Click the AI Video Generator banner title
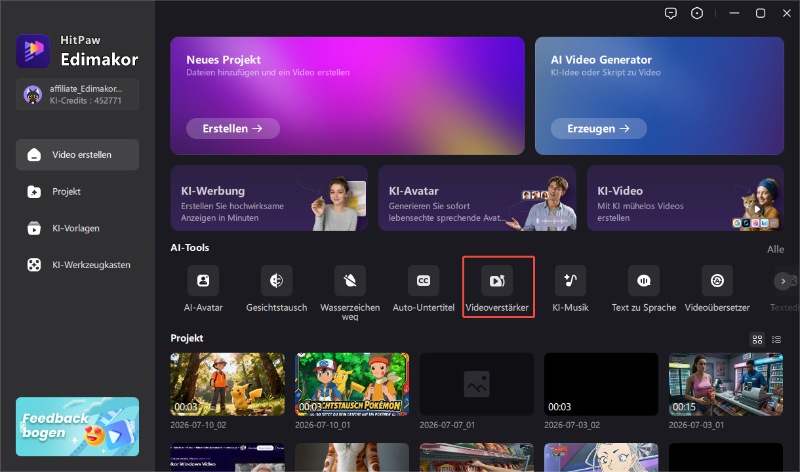Viewport: 800px width, 472px height. (601, 60)
